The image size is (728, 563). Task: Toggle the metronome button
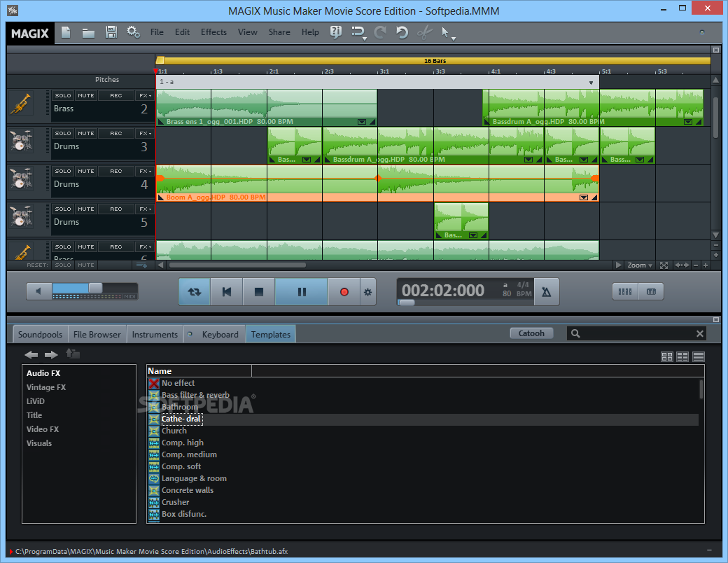click(547, 292)
